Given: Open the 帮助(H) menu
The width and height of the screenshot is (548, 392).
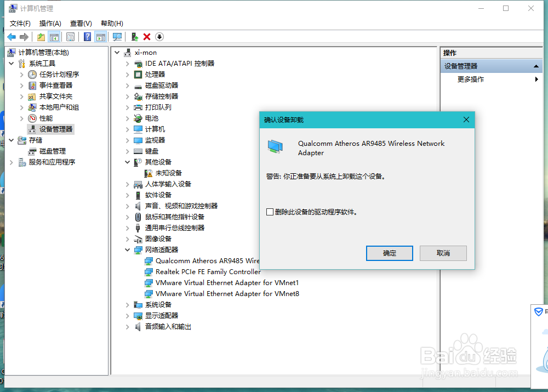Looking at the screenshot, I should tap(112, 24).
